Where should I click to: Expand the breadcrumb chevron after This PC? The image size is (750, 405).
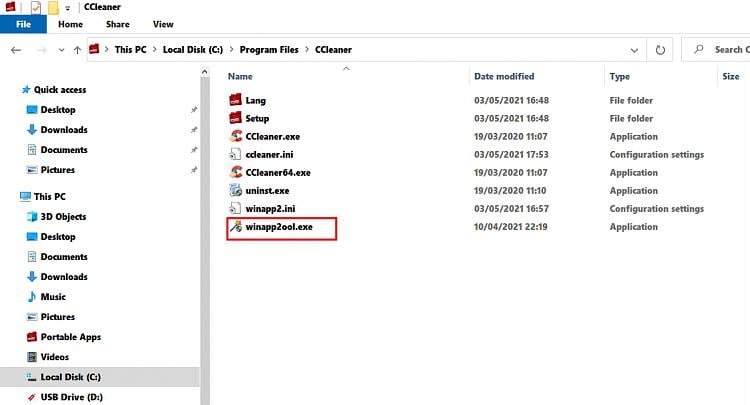tap(154, 50)
